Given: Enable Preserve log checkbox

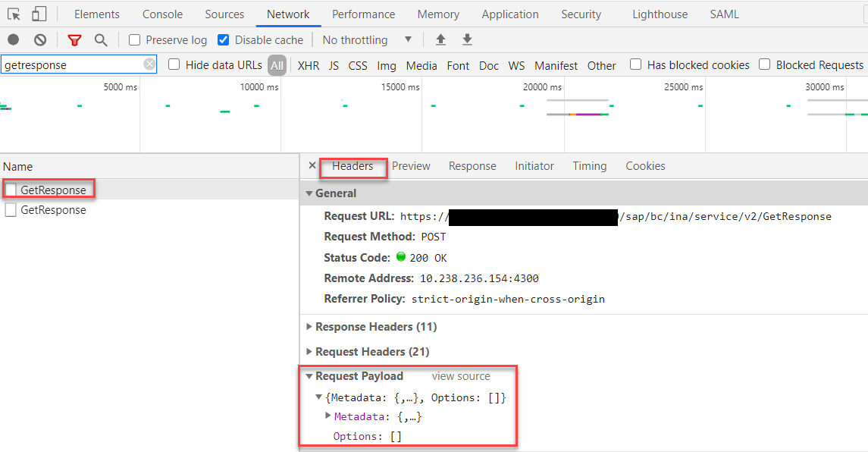Looking at the screenshot, I should click(134, 40).
